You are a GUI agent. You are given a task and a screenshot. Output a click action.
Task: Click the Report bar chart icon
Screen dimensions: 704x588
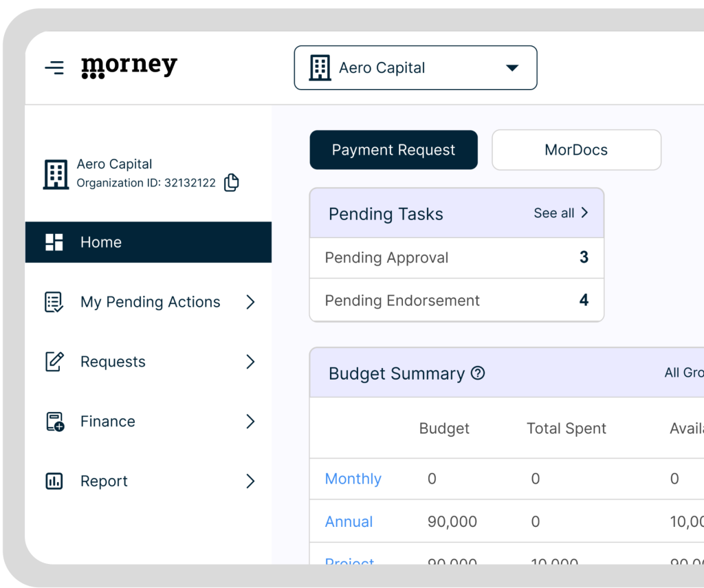point(54,481)
